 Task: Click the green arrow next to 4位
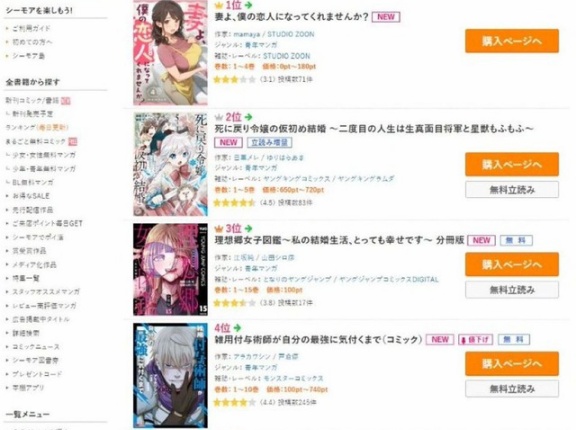(237, 328)
